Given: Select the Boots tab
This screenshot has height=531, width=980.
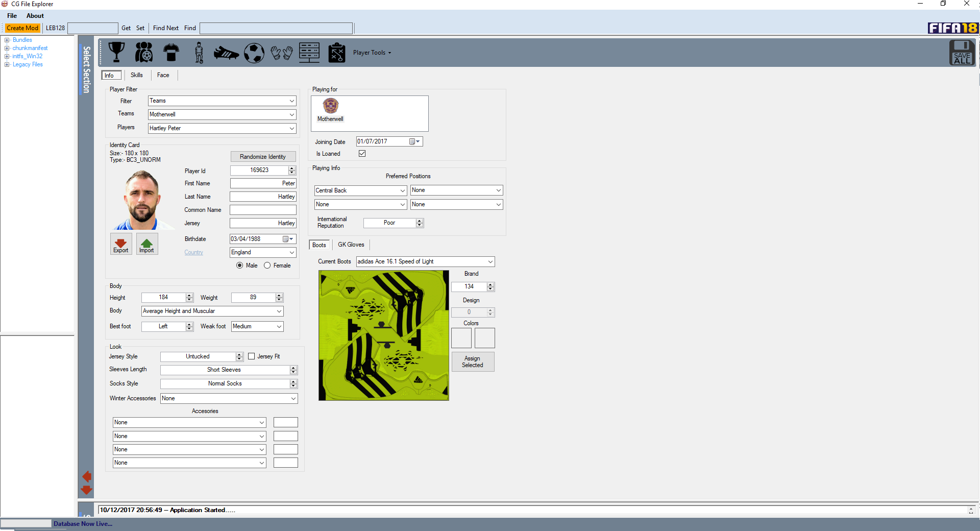Looking at the screenshot, I should click(320, 245).
